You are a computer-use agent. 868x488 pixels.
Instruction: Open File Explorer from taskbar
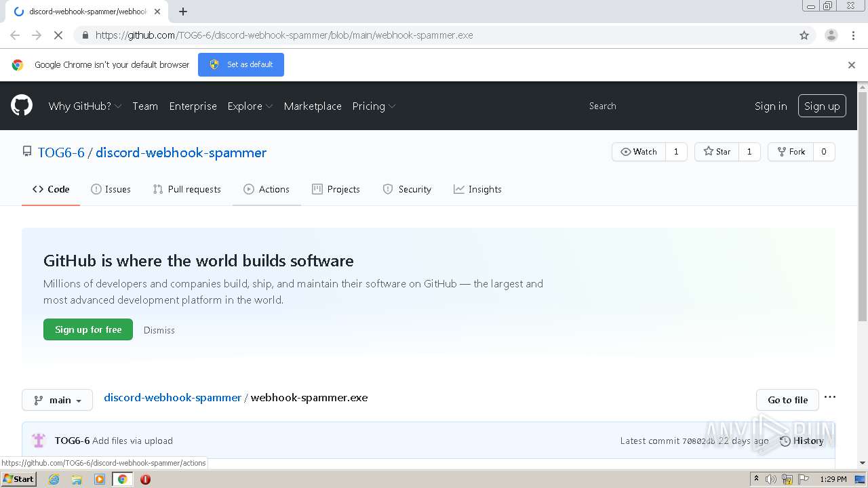77,479
